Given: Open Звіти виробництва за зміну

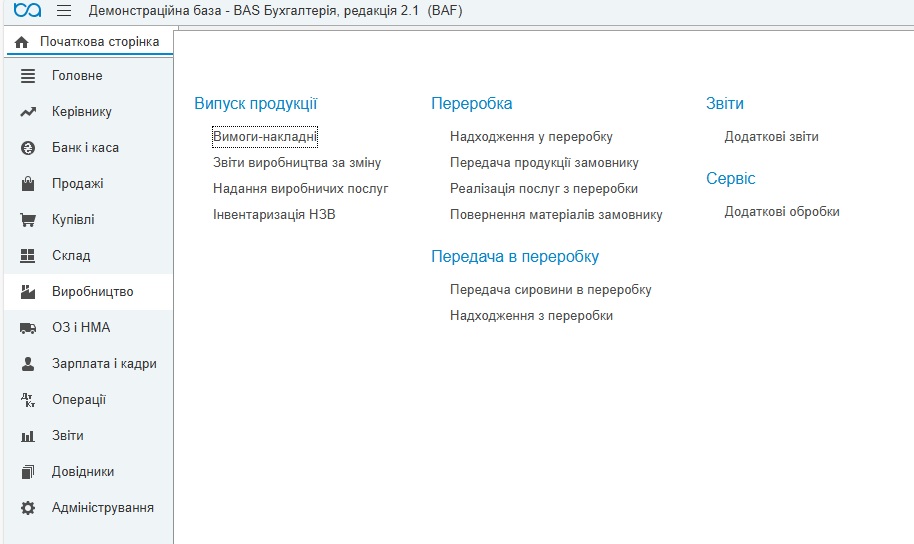Looking at the screenshot, I should point(296,162).
